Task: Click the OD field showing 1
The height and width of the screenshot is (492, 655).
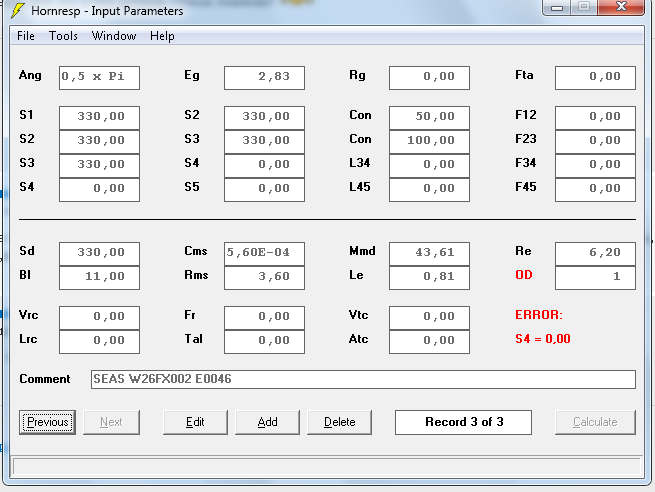Action: [595, 278]
